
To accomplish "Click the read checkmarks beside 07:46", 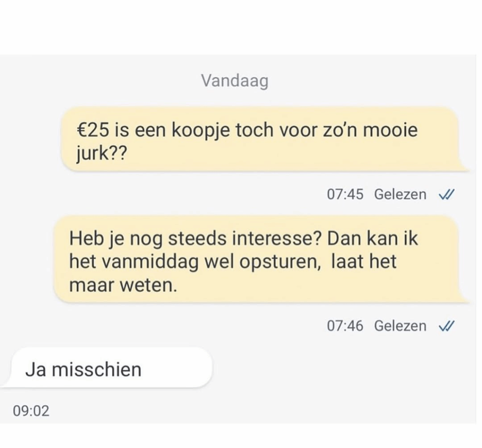I will tap(445, 326).
